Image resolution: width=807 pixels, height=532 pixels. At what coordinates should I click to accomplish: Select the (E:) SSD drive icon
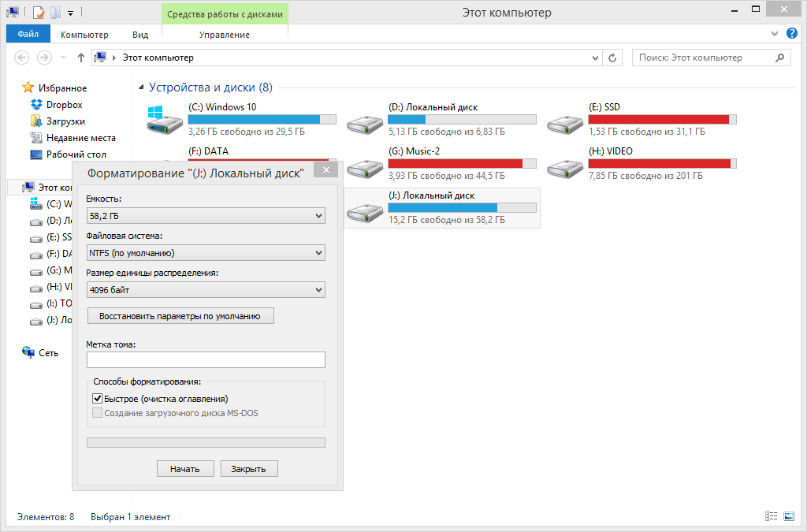(564, 124)
